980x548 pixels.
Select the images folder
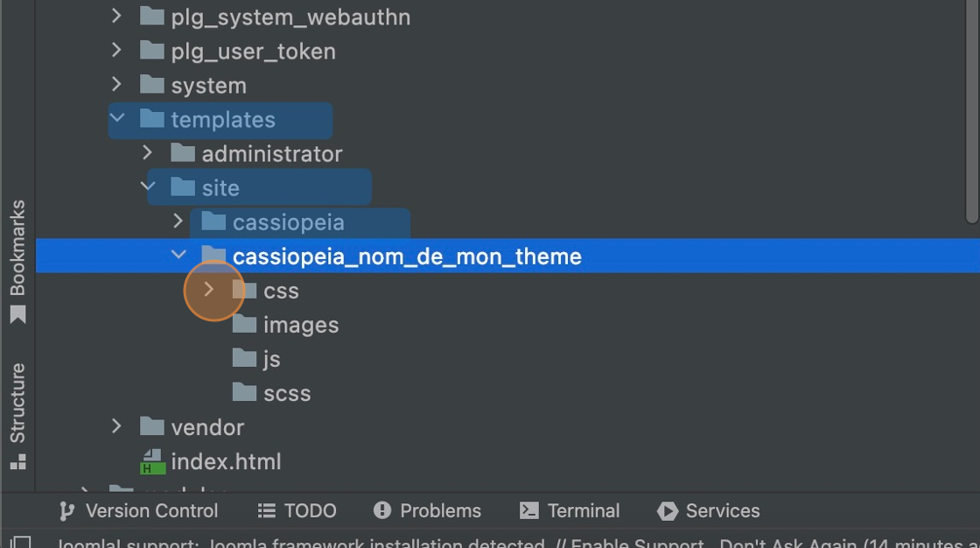click(x=300, y=325)
